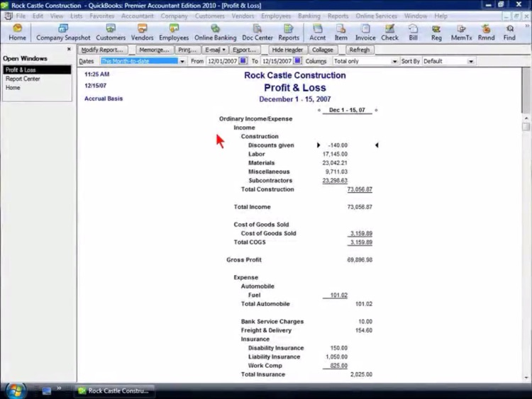This screenshot has width=532, height=399.
Task: Open the Online Services menu
Action: 376,16
